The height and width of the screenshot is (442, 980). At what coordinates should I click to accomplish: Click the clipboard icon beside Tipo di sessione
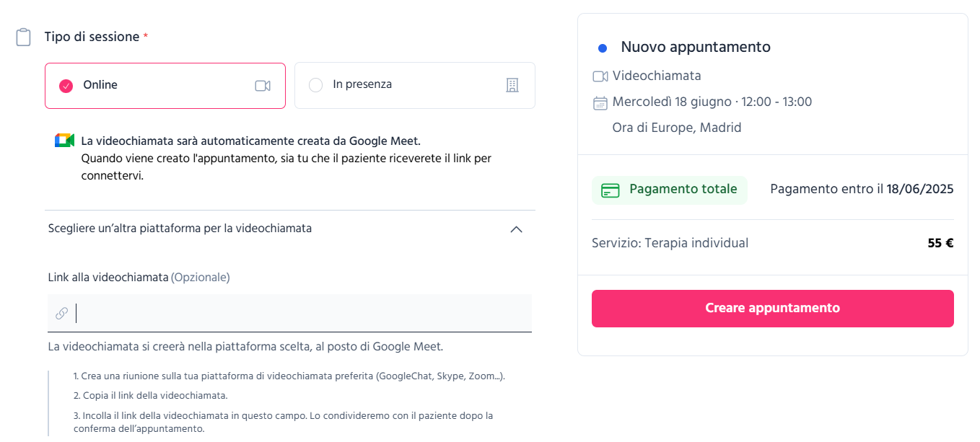pyautogui.click(x=24, y=37)
